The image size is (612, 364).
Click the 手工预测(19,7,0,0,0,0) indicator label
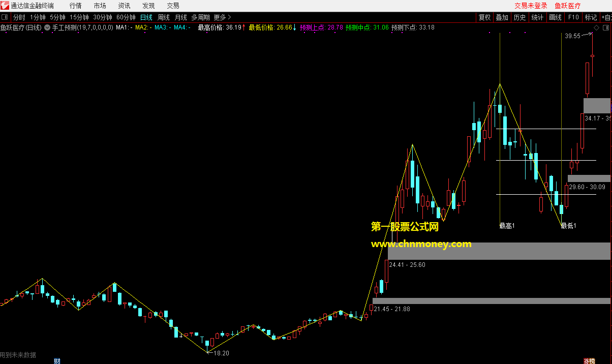83,27
